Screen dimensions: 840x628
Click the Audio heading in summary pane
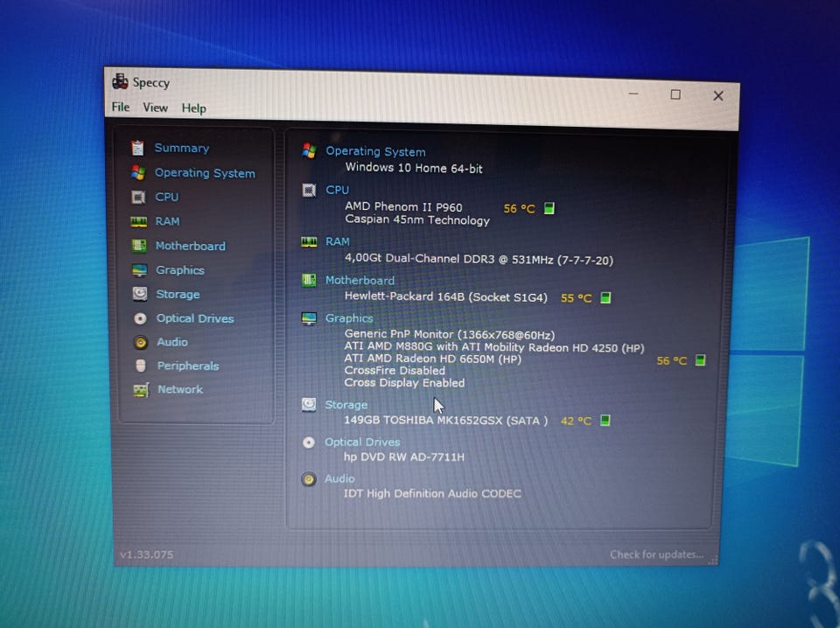pos(339,478)
